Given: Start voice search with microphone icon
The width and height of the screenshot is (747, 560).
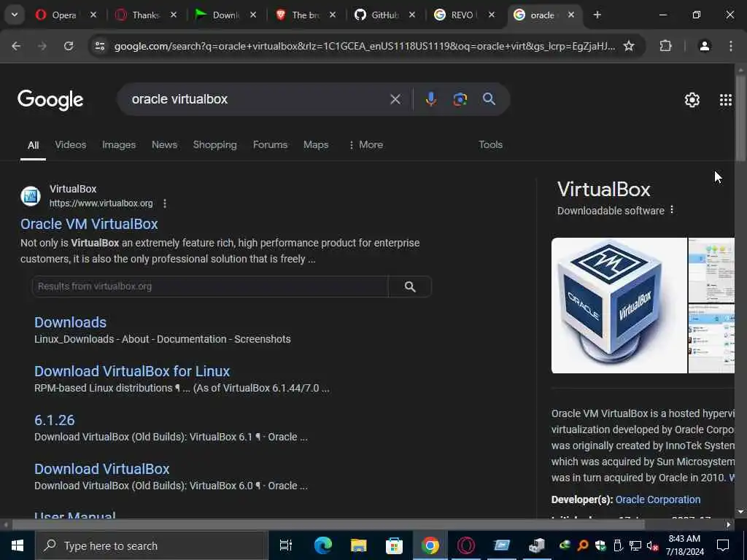Looking at the screenshot, I should click(x=430, y=99).
